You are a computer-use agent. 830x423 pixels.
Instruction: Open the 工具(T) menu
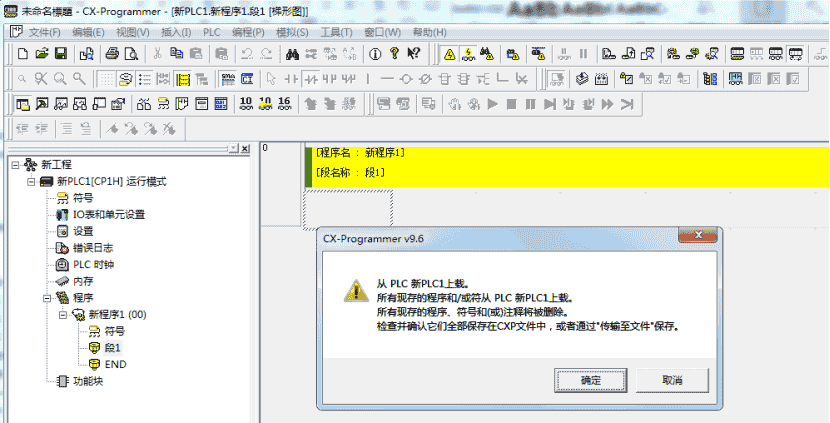point(336,32)
